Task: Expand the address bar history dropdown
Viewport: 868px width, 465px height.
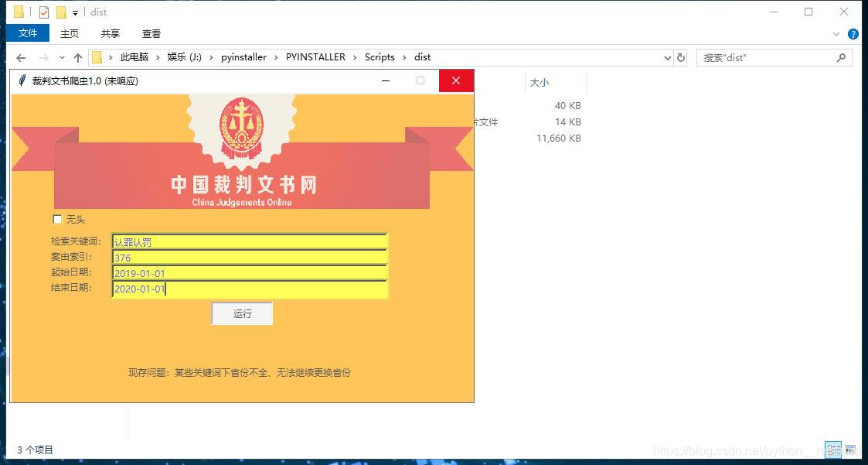Action: [667, 57]
